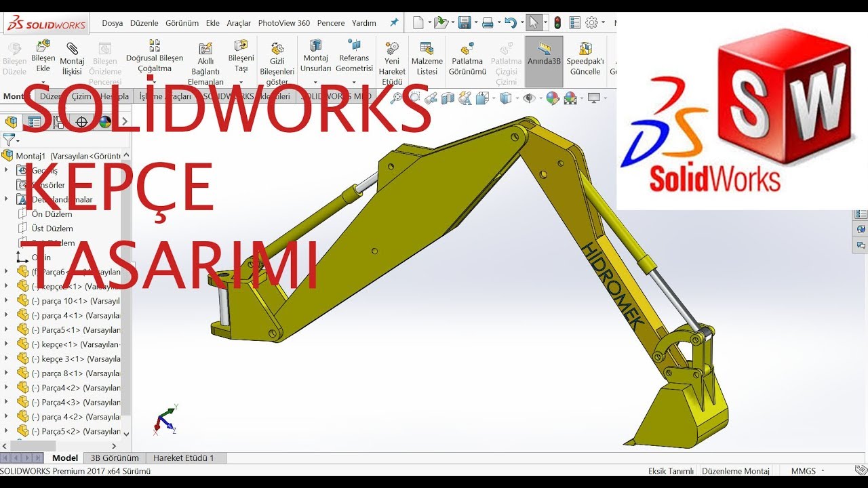Expand the parça 8<1> component node
Screen dimensions: 868x488
(x=6, y=373)
